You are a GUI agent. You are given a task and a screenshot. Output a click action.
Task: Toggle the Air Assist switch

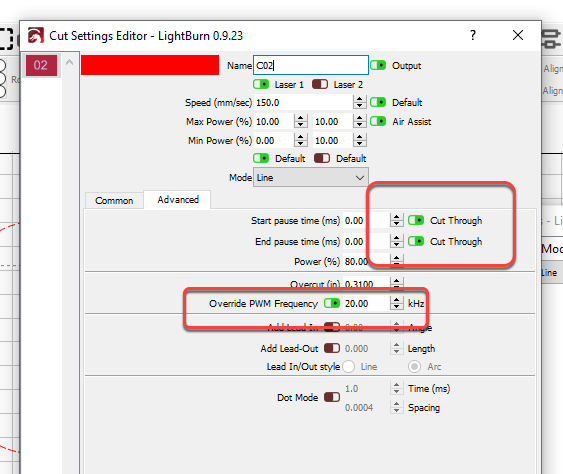[378, 121]
